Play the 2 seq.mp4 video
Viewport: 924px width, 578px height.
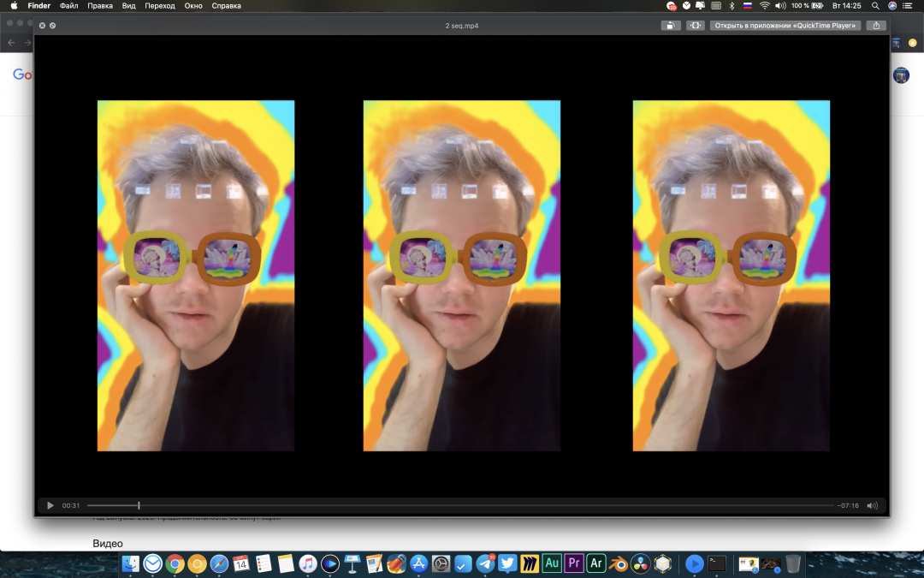(x=50, y=506)
